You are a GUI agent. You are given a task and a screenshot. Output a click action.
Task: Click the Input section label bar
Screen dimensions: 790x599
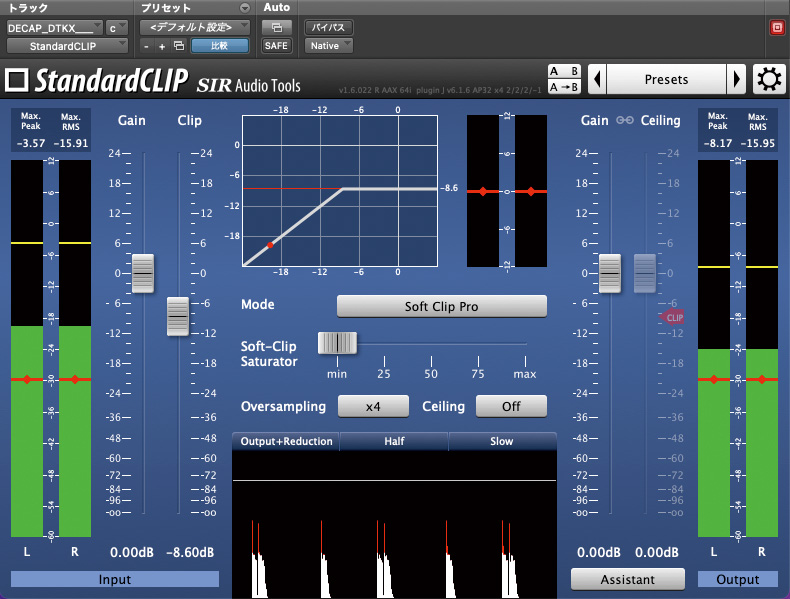click(x=115, y=579)
